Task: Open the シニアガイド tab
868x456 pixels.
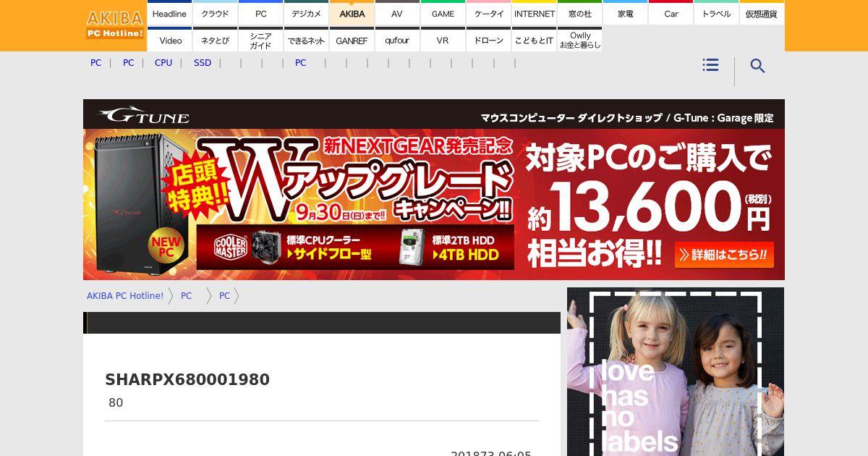Action: point(260,40)
